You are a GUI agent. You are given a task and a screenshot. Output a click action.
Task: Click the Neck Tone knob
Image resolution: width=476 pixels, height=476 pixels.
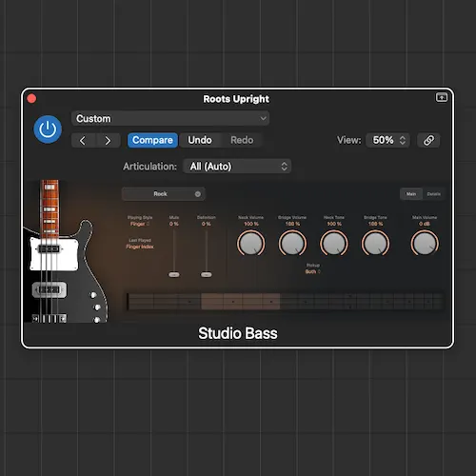[x=334, y=244]
